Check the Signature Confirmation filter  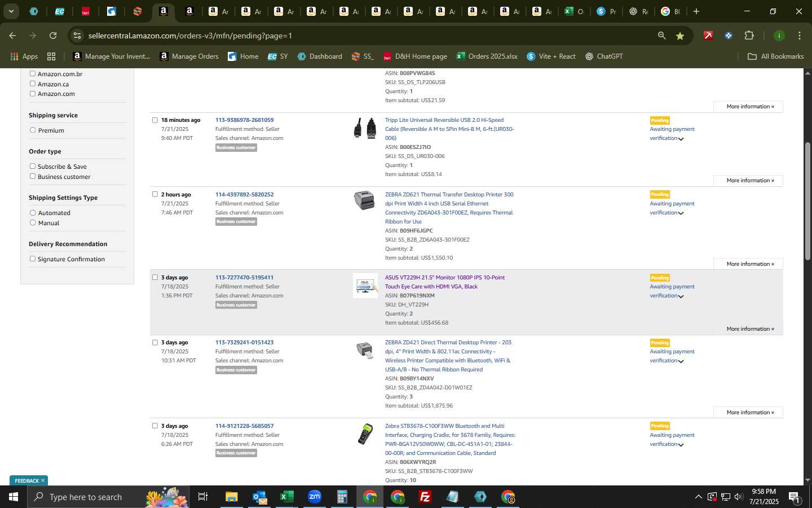coord(33,259)
